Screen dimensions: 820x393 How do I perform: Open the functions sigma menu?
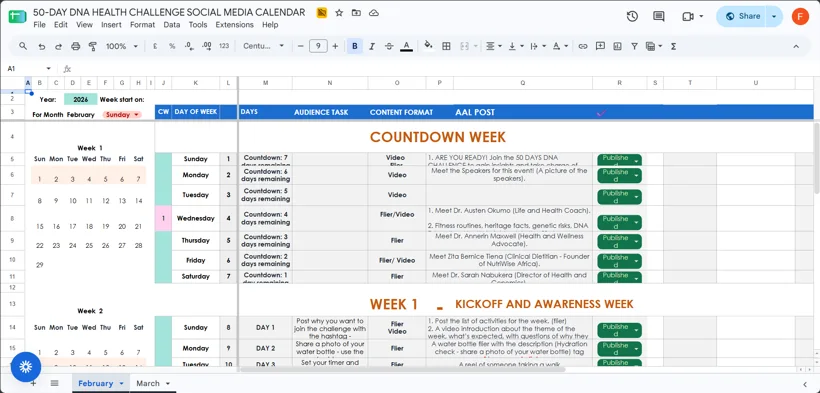[674, 46]
